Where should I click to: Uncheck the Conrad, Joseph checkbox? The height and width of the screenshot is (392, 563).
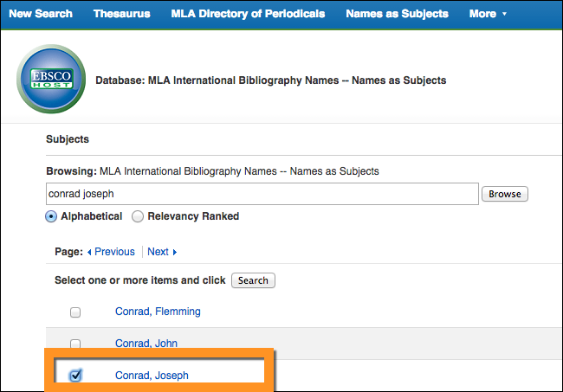(x=75, y=376)
